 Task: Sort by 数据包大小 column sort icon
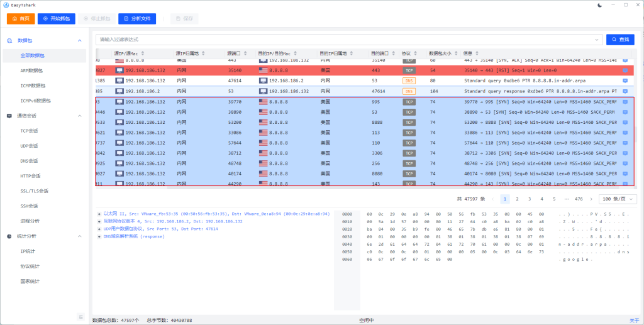tap(455, 53)
